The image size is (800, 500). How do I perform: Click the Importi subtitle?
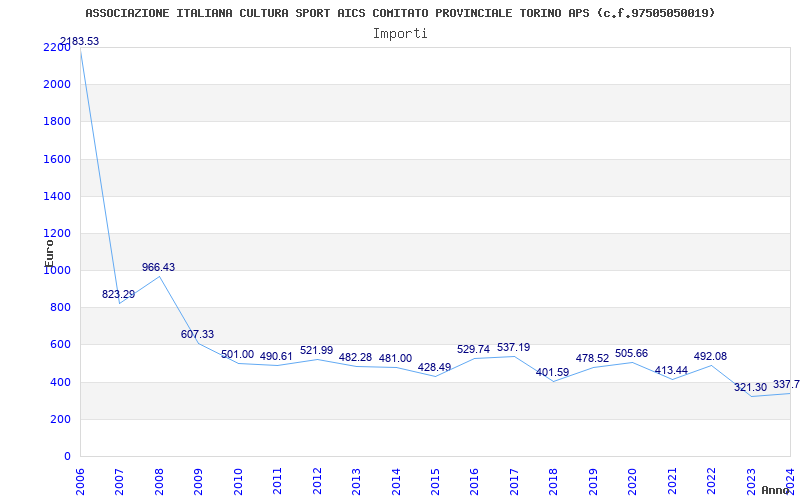tap(400, 33)
